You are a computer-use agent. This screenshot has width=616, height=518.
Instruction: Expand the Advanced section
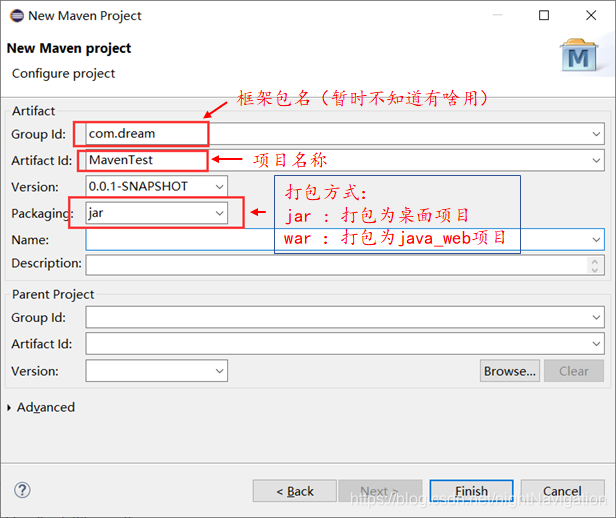point(9,408)
